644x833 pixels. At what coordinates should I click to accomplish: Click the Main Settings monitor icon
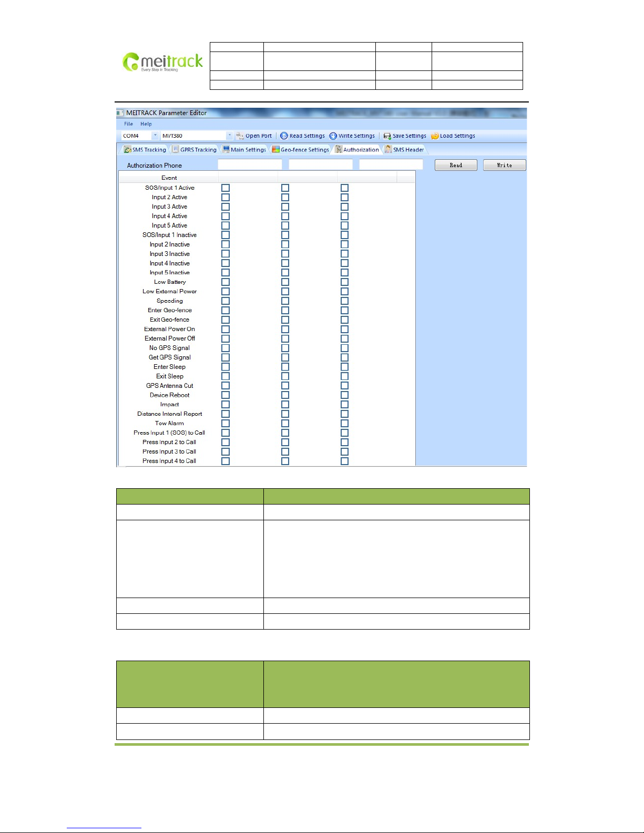tap(226, 150)
